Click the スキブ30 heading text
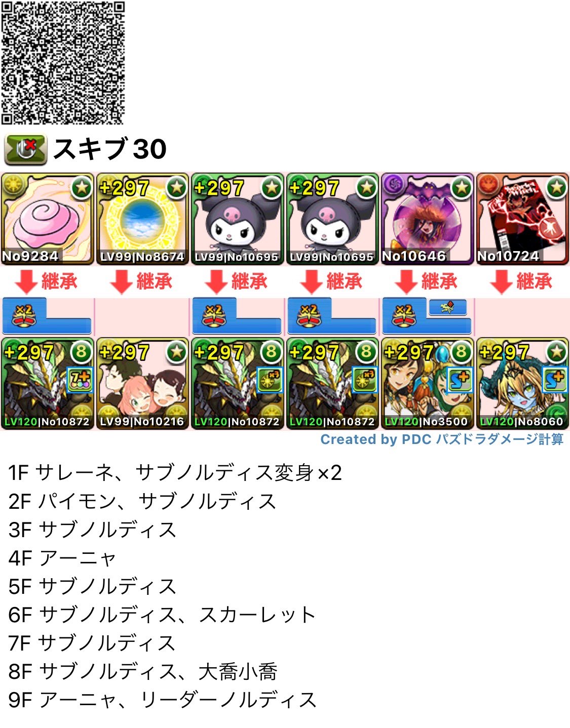The image size is (570, 728). pyautogui.click(x=110, y=149)
